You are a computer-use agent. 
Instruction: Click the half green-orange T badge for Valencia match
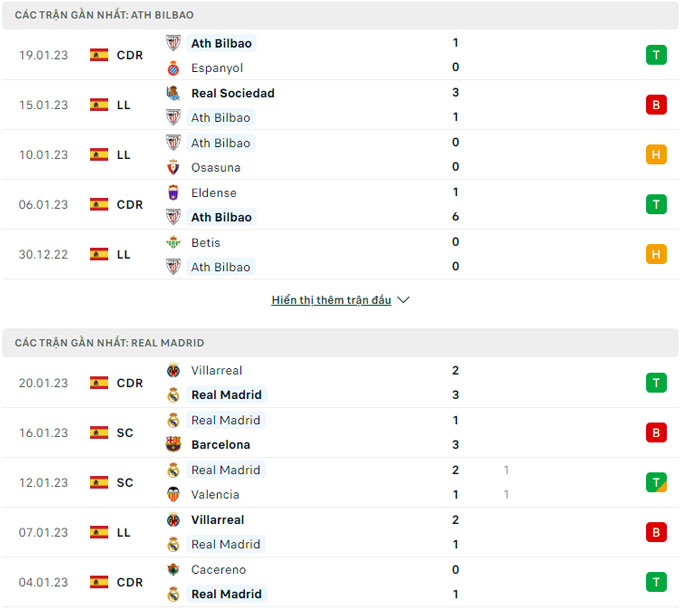pyautogui.click(x=656, y=482)
